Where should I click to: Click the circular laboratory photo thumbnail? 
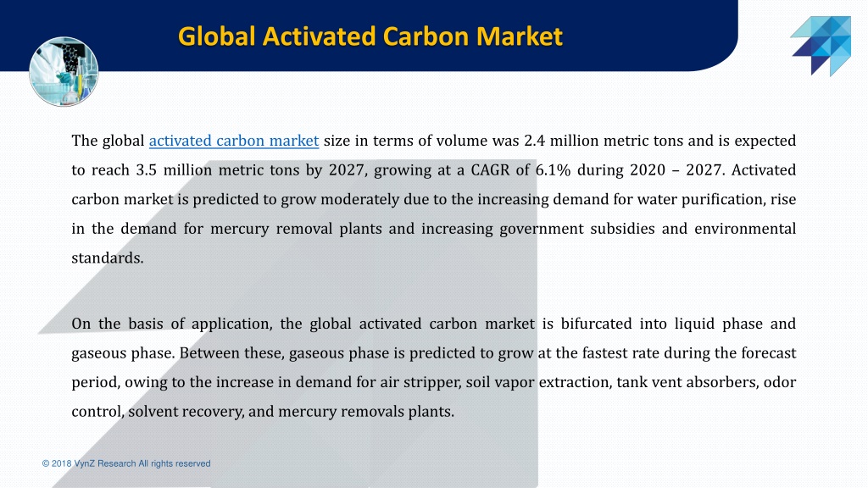64,71
